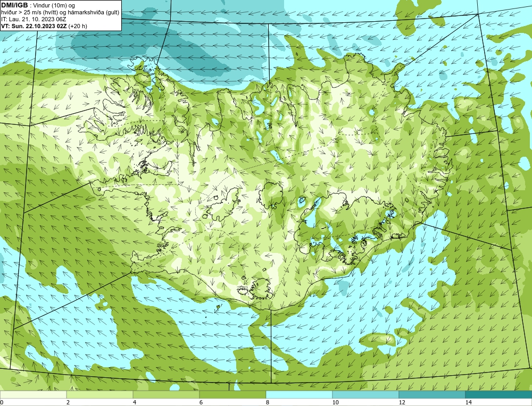The height and width of the screenshot is (406, 532).
Task: Click the legend label '10'
Action: pos(336,402)
